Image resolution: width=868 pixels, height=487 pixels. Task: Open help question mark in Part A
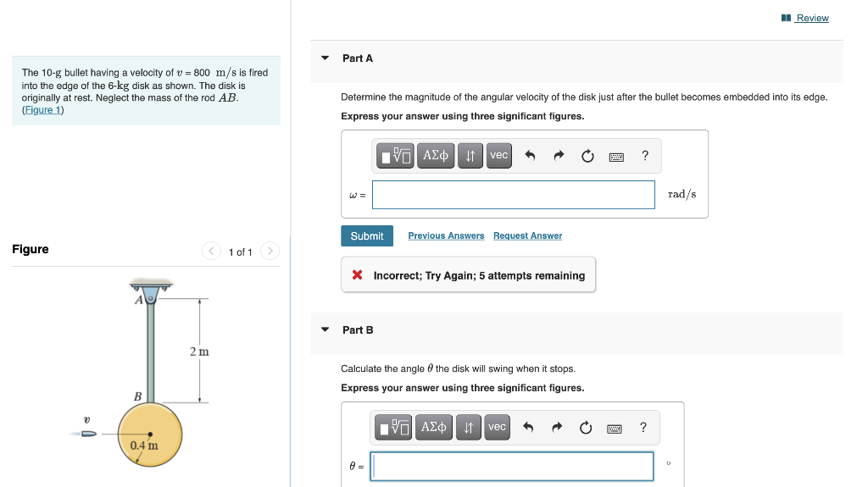click(645, 156)
